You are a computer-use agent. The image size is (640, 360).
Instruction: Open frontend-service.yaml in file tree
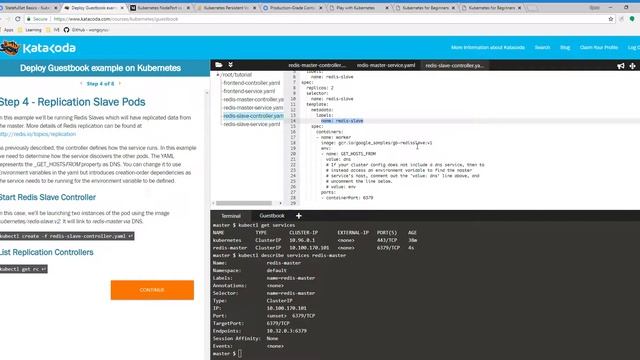pyautogui.click(x=249, y=91)
